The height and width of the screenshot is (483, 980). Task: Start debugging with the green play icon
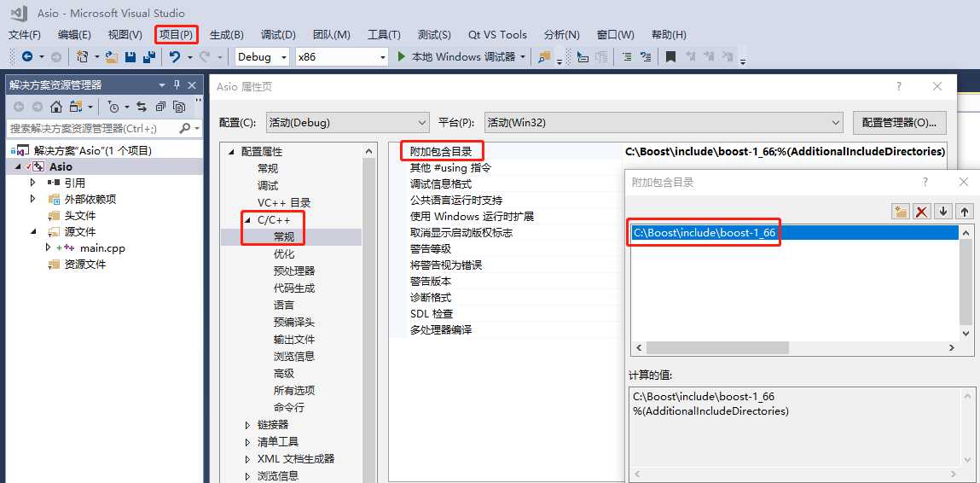[x=401, y=57]
